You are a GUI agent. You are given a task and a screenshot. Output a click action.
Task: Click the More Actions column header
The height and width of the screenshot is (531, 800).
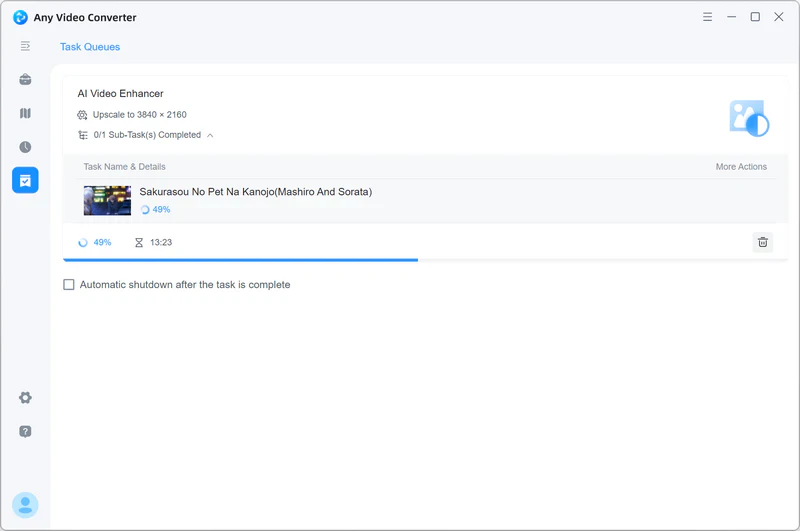[741, 167]
